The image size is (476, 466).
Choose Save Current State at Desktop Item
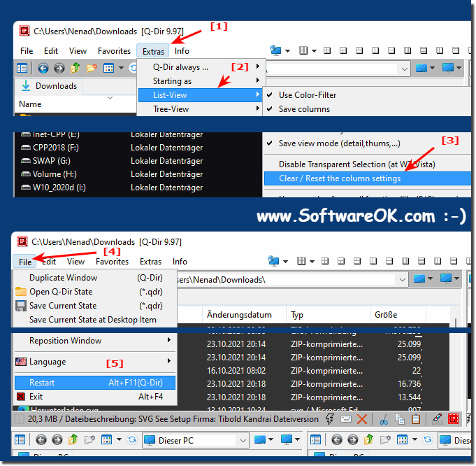tap(95, 320)
